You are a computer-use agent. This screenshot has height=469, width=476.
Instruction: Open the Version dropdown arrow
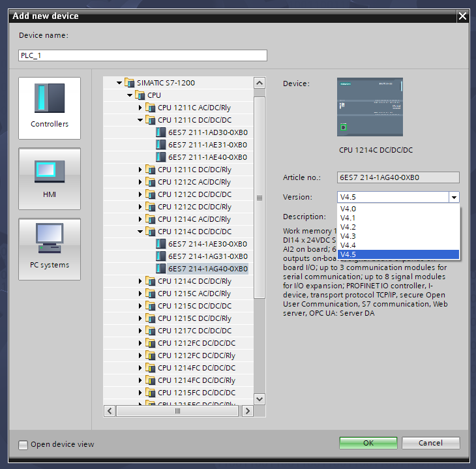[454, 197]
